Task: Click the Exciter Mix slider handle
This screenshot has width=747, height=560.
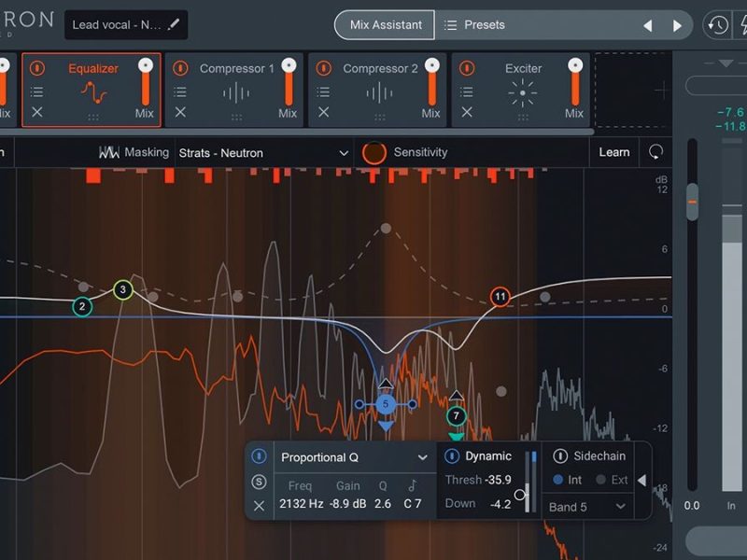Action: click(x=575, y=65)
